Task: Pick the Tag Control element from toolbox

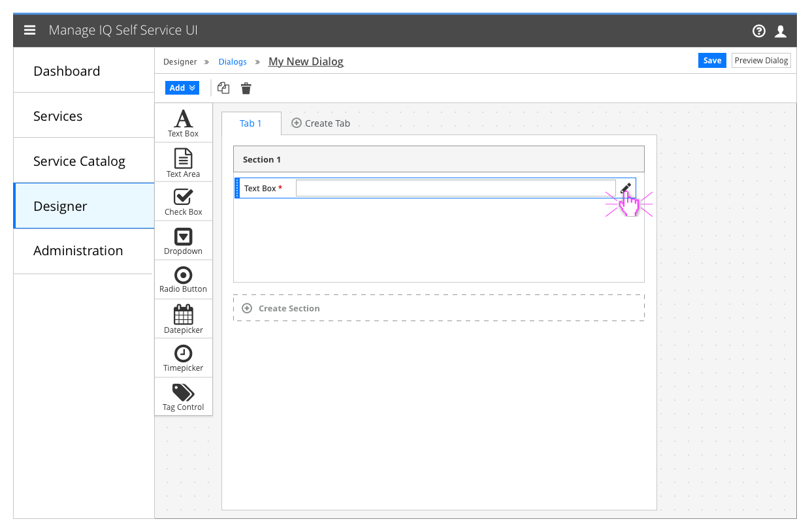Action: (x=183, y=396)
